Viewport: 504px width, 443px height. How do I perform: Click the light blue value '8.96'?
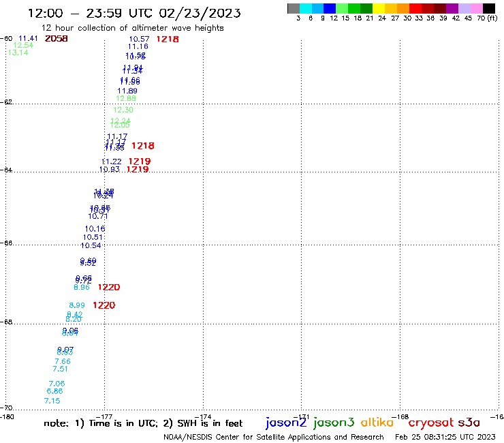tap(82, 287)
